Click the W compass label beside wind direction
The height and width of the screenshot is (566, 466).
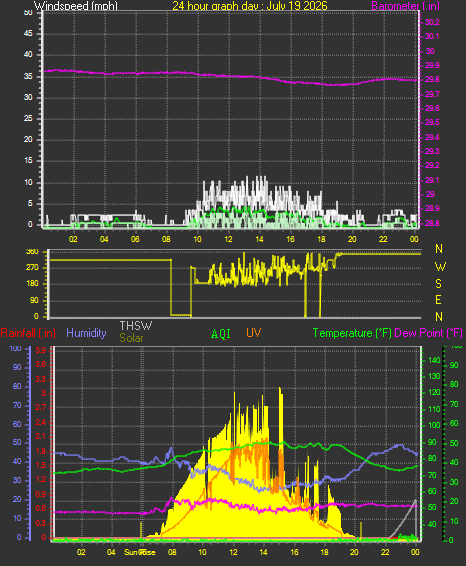(440, 267)
